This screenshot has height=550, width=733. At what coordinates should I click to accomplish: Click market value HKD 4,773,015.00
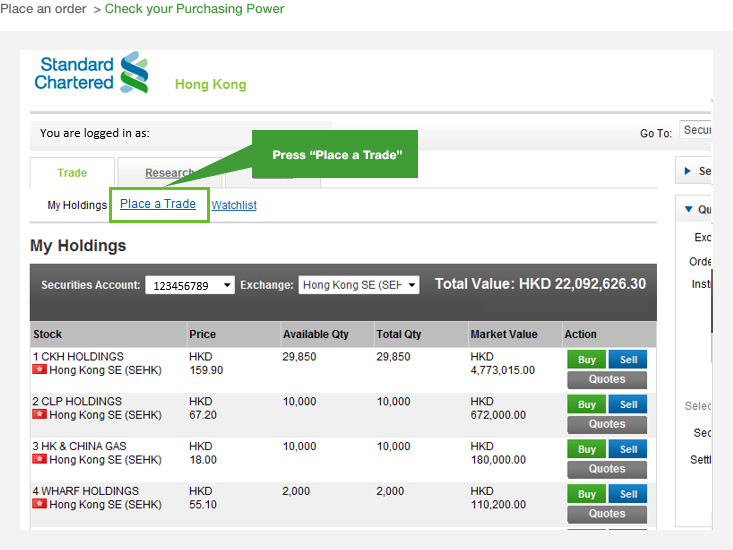point(503,364)
